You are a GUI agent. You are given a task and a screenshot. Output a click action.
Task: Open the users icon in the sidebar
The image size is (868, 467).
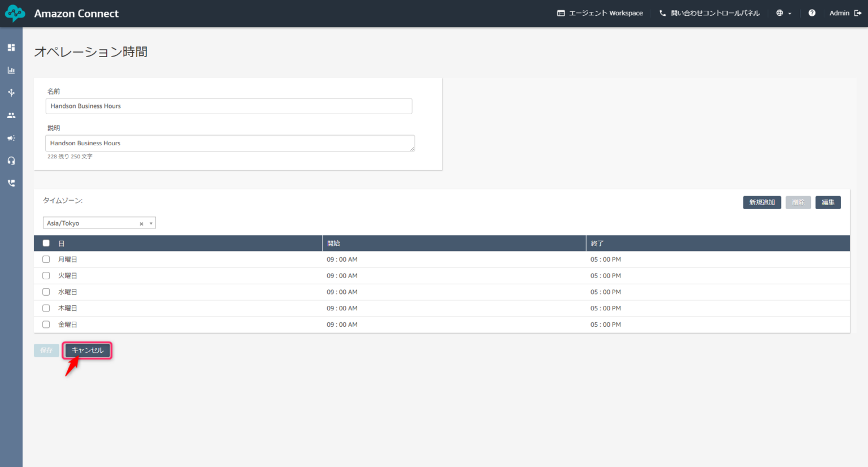(11, 115)
